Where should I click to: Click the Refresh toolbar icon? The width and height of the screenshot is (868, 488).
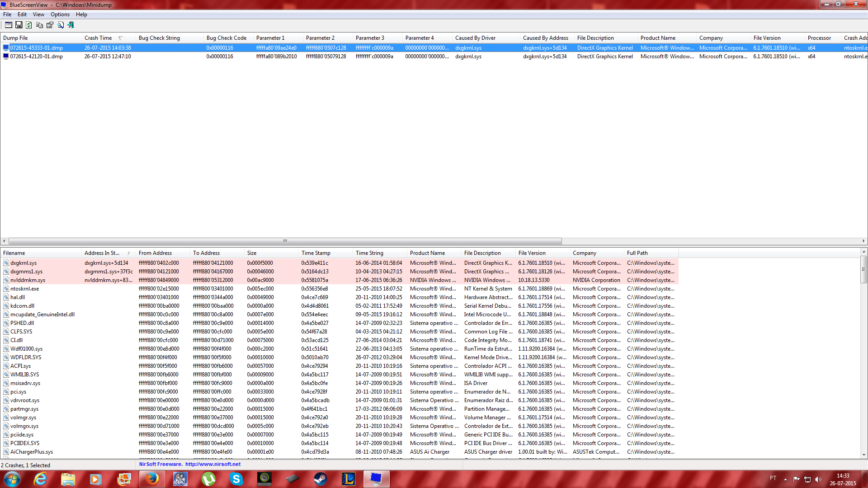29,25
